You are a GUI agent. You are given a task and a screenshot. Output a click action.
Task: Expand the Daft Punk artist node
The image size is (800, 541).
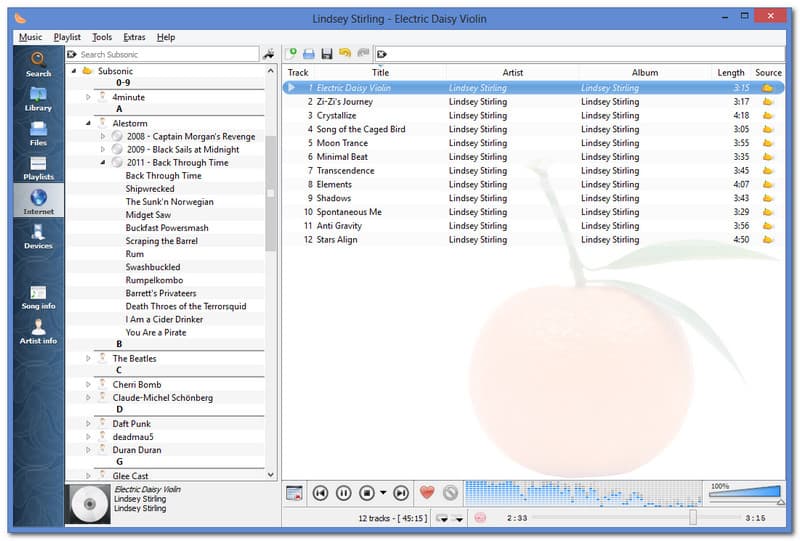tap(88, 424)
